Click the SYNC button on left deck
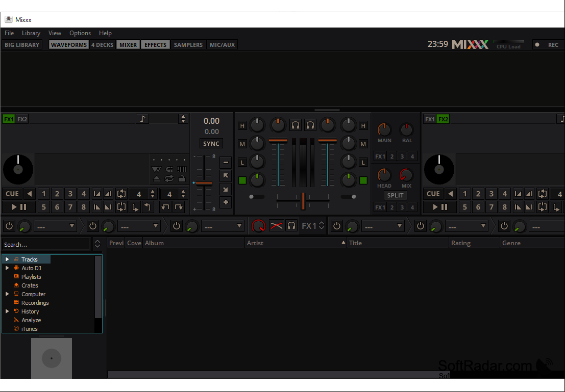Screen dimensions: 565x392 click(x=211, y=144)
